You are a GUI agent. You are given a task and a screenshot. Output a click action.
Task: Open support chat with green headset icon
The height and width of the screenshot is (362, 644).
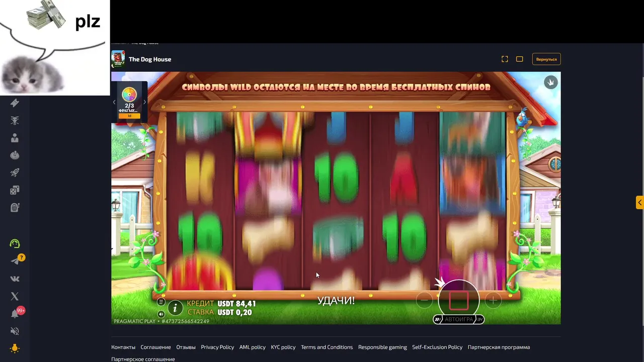15,243
